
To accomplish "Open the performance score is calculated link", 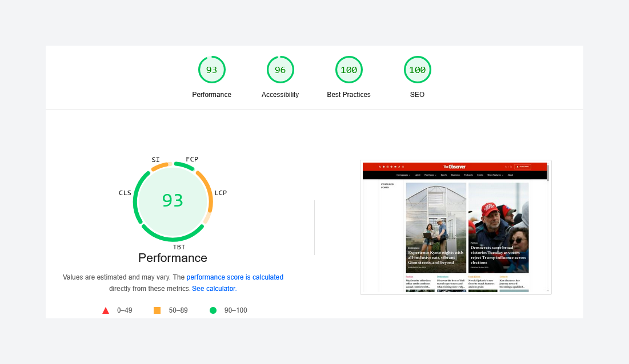I will tap(235, 277).
